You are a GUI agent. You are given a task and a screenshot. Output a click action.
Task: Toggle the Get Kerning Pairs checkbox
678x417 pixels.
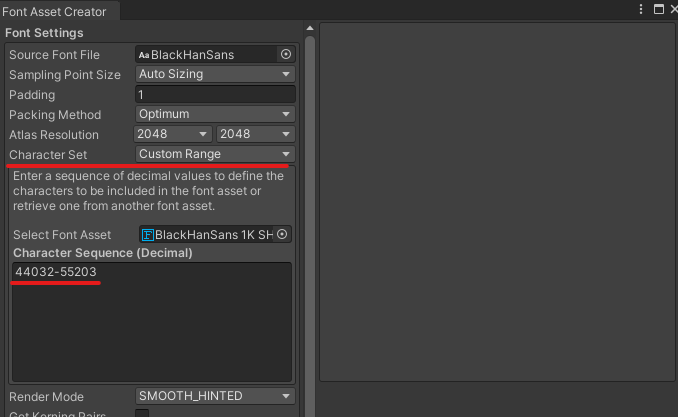pos(142,414)
